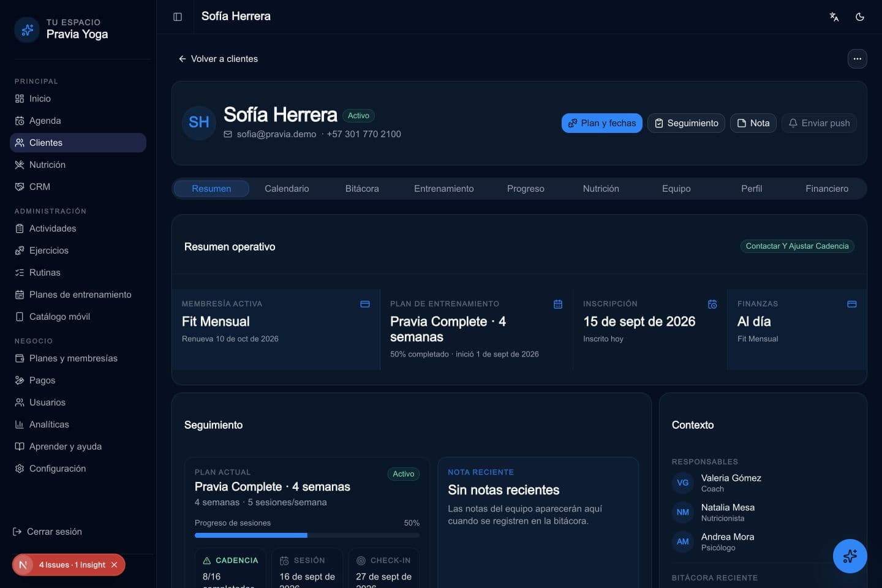This screenshot has width=882, height=588.
Task: Click the Progreso de sesiones progress bar
Action: coord(307,535)
